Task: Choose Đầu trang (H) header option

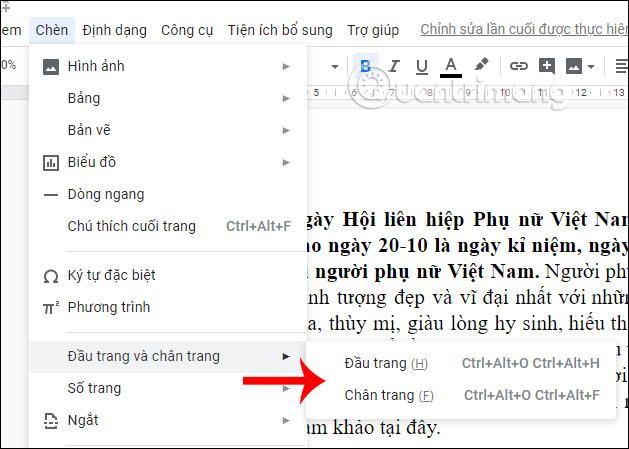Action: point(461,364)
